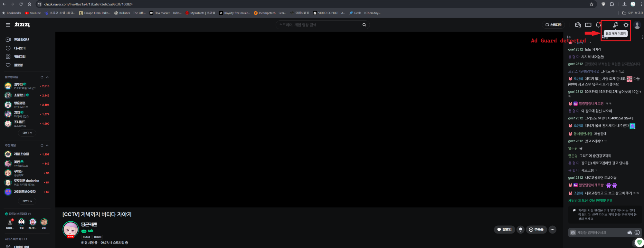Open the 서비스 바로가기 link
The height and width of the screenshot is (248, 644).
(x=16, y=239)
